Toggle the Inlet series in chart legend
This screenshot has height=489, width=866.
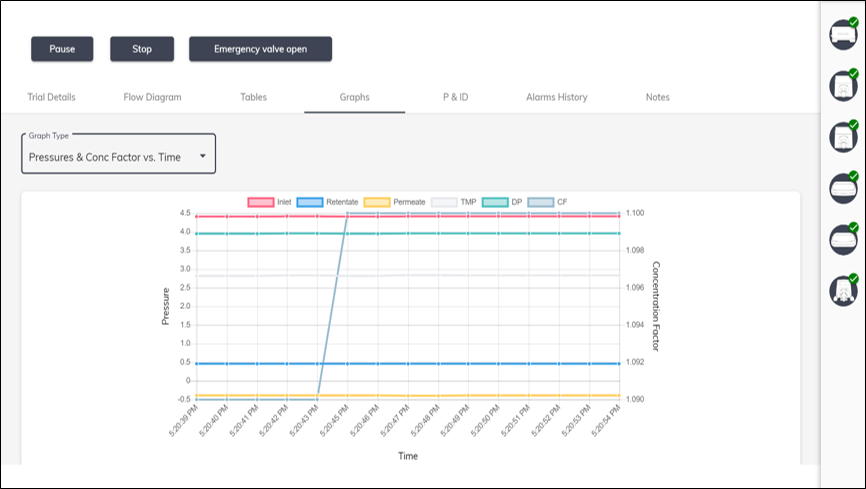pyautogui.click(x=276, y=202)
